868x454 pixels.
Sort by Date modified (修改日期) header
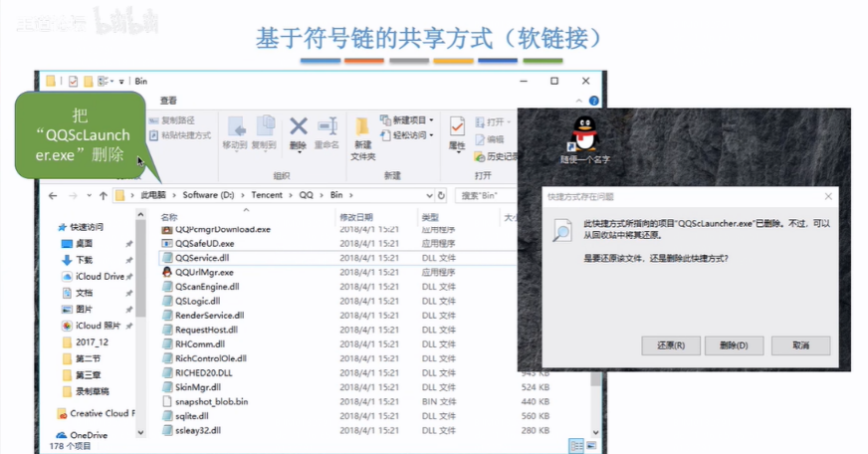[356, 217]
